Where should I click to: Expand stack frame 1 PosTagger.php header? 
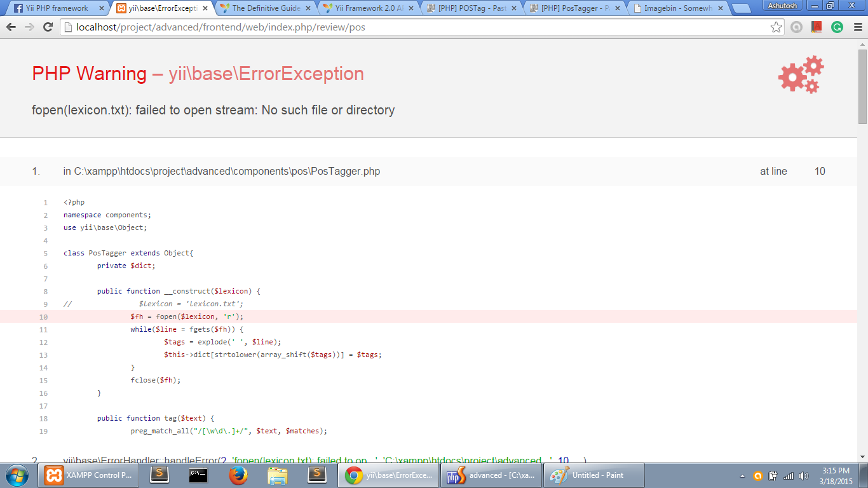point(428,172)
